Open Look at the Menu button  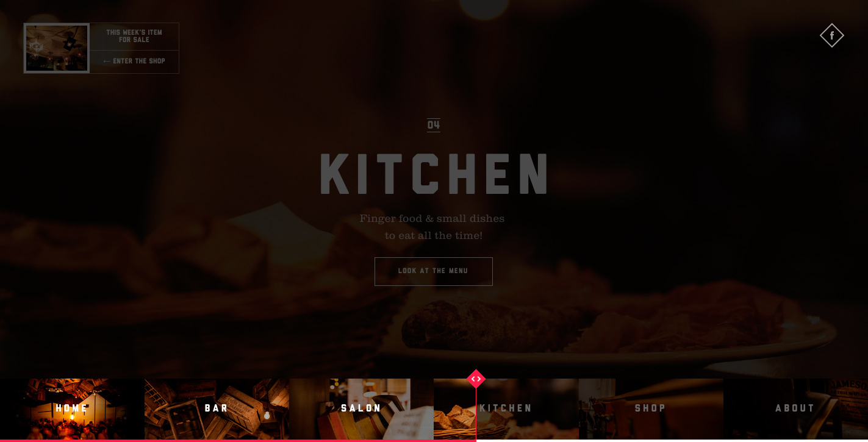pyautogui.click(x=434, y=271)
